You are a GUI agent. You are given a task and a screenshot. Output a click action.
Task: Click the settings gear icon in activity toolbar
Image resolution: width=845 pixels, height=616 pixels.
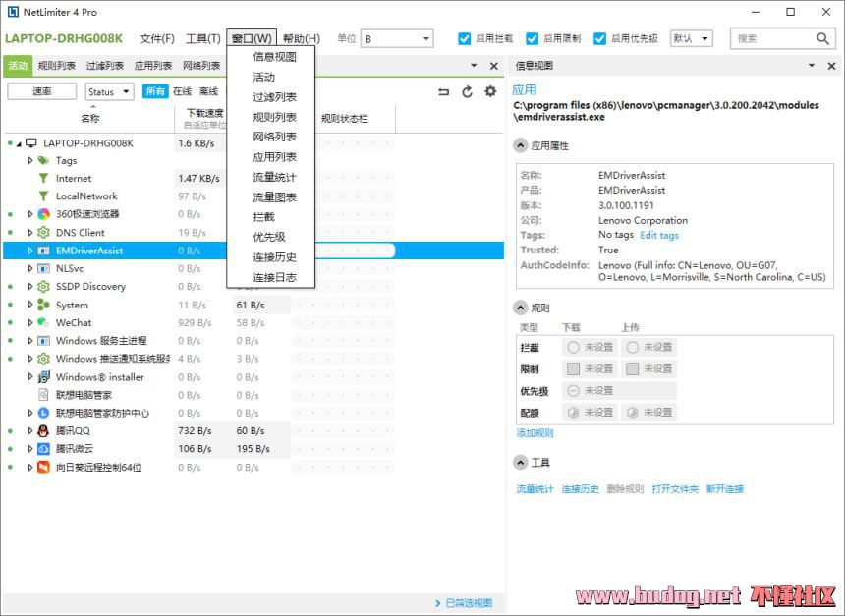pyautogui.click(x=490, y=91)
